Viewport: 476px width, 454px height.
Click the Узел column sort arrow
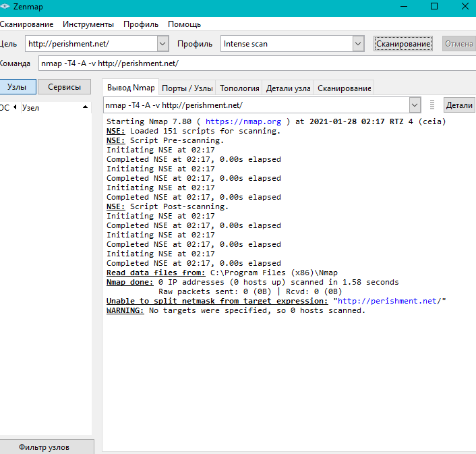click(x=86, y=107)
